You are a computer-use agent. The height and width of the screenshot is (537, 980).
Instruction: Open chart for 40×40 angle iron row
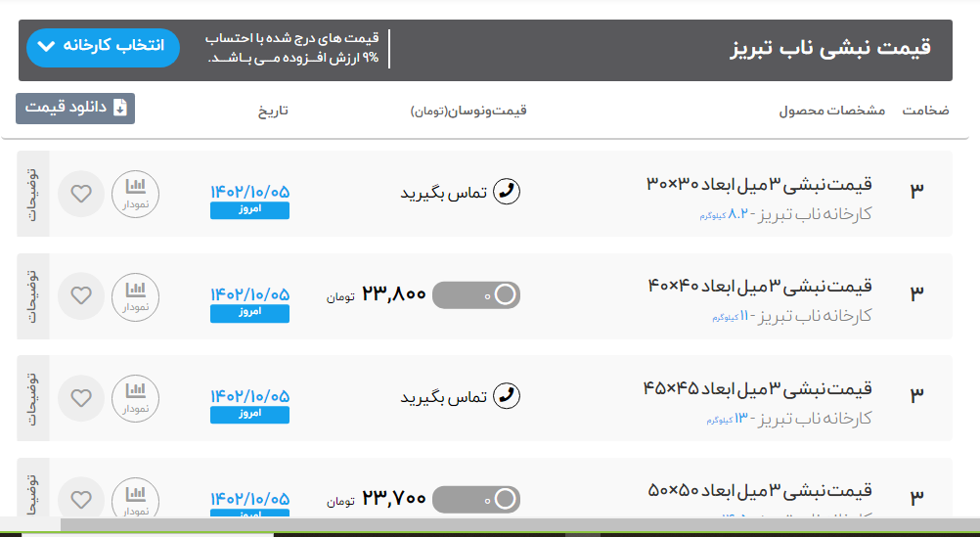tap(136, 294)
